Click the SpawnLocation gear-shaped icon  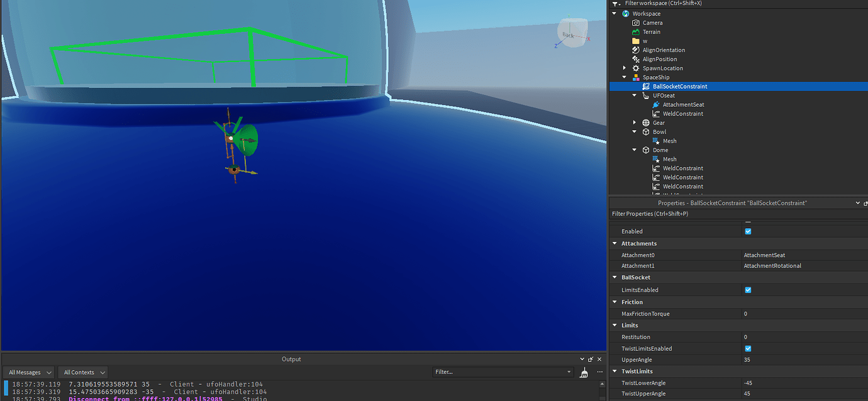635,69
